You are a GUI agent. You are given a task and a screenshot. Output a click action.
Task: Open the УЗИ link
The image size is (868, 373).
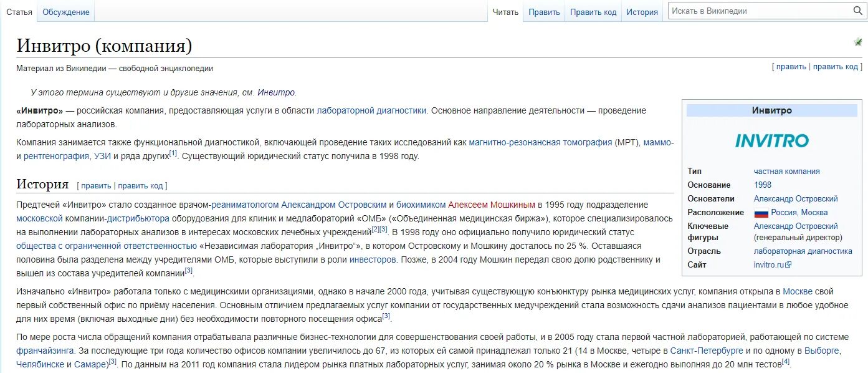pos(102,156)
